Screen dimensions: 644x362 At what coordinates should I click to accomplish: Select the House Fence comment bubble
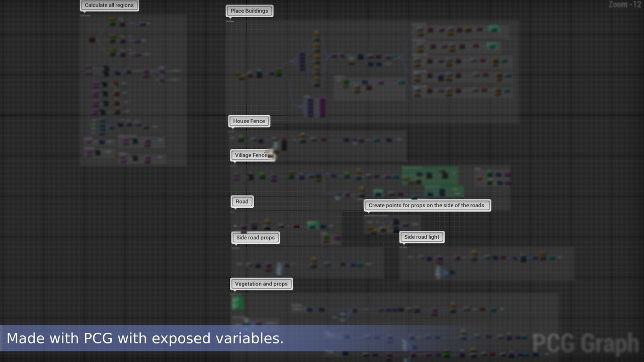[x=249, y=121]
